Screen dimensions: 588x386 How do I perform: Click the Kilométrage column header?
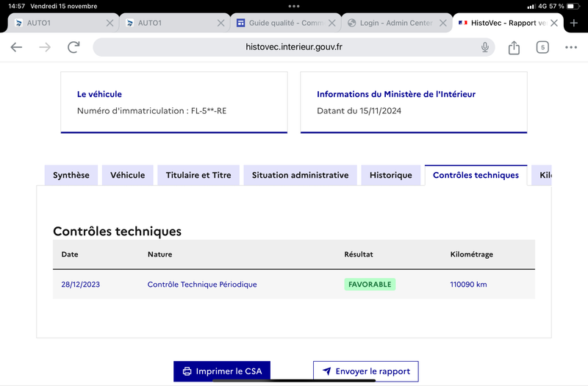(x=471, y=254)
